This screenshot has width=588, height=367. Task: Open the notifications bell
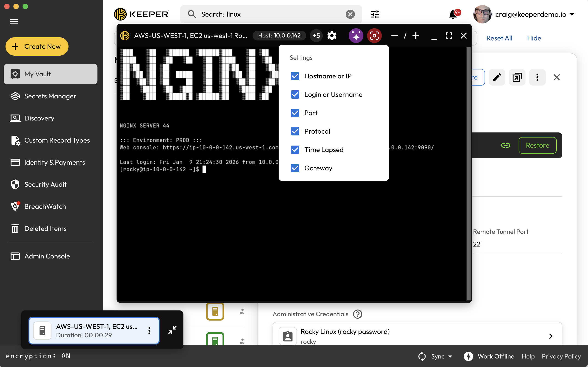click(x=453, y=14)
